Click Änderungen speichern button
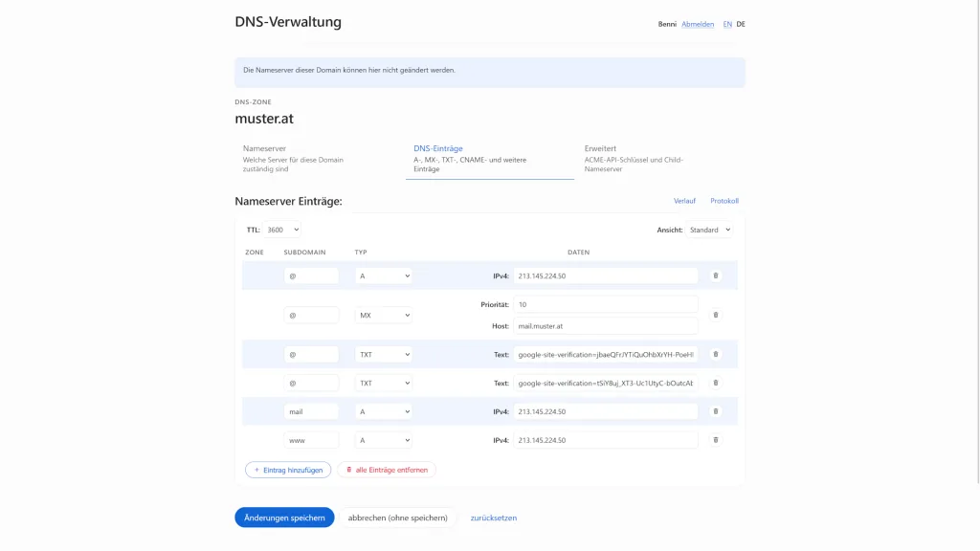The width and height of the screenshot is (980, 551). [284, 518]
